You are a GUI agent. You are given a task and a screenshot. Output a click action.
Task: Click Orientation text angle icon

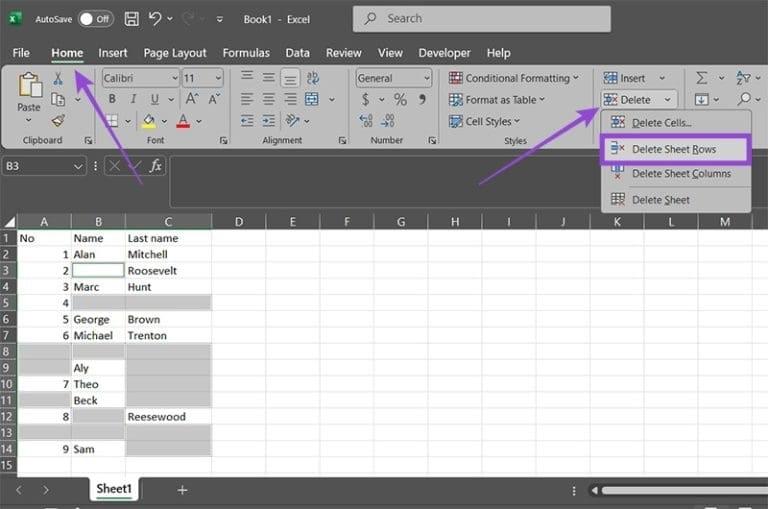pos(292,121)
